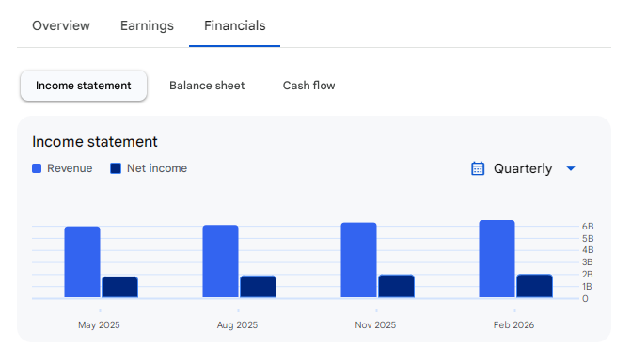
Task: Select the Aug 2025 net income bar
Action: tap(258, 287)
